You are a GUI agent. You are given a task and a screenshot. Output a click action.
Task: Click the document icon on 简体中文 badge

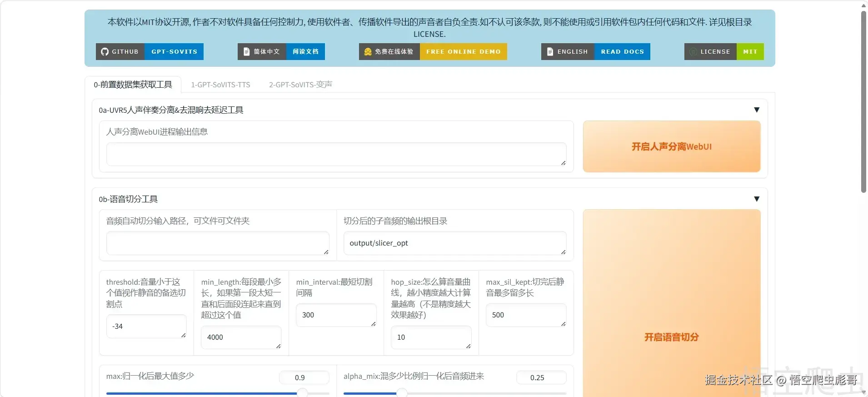click(x=246, y=52)
